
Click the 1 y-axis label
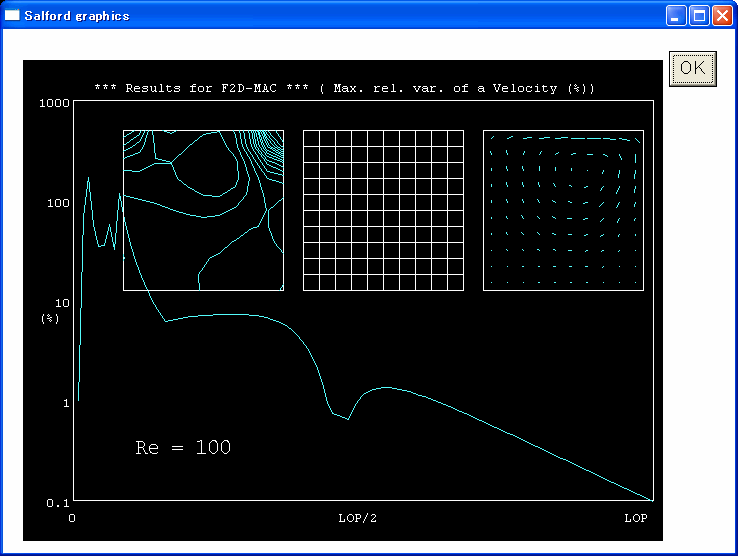[x=66, y=403]
